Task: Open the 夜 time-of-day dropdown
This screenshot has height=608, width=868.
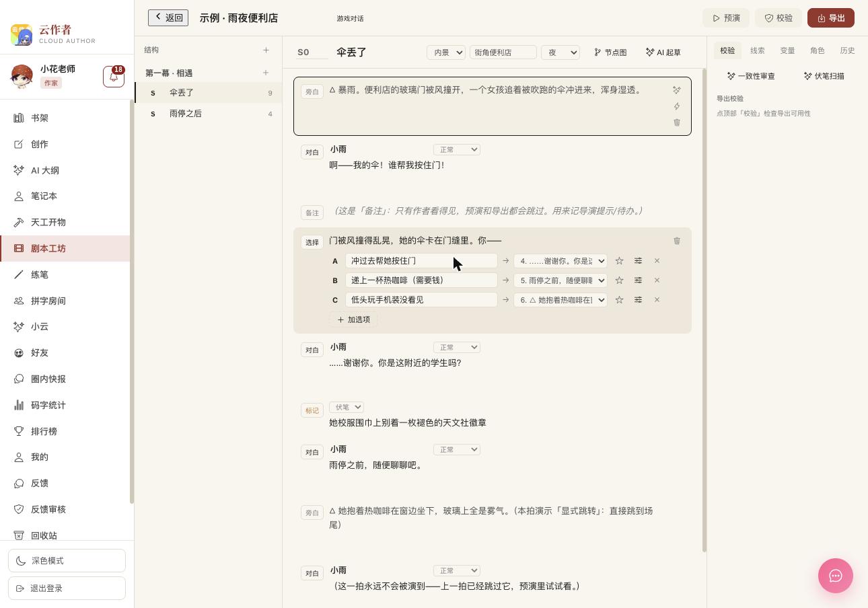Action: click(560, 52)
